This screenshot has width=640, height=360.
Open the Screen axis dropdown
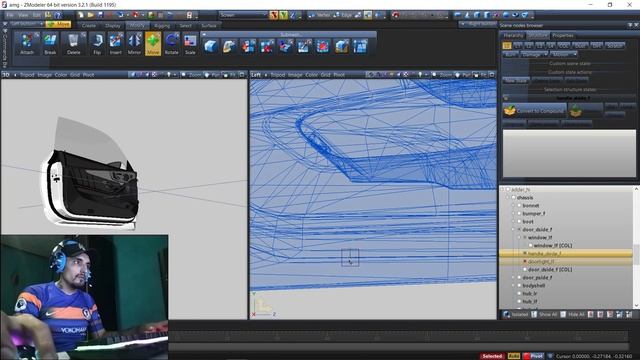click(243, 15)
